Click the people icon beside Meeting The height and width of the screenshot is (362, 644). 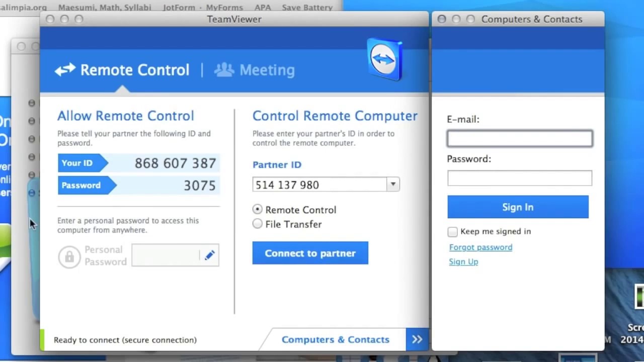(x=224, y=69)
